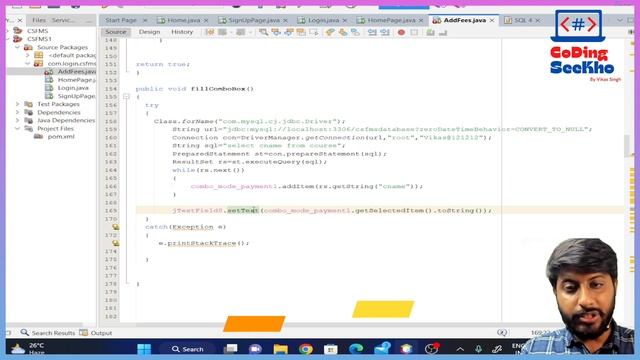
Task: Show hidden system tray icons
Action: pyautogui.click(x=460, y=349)
